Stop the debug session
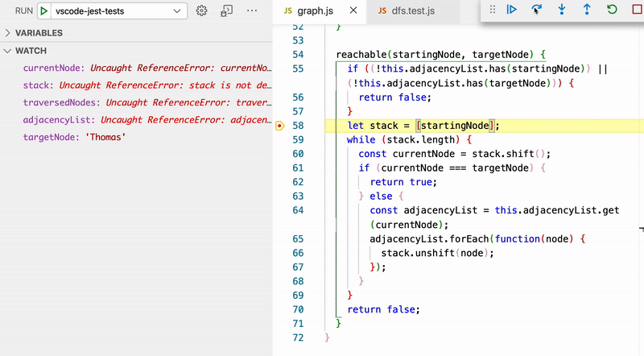The image size is (644, 356). [x=637, y=10]
